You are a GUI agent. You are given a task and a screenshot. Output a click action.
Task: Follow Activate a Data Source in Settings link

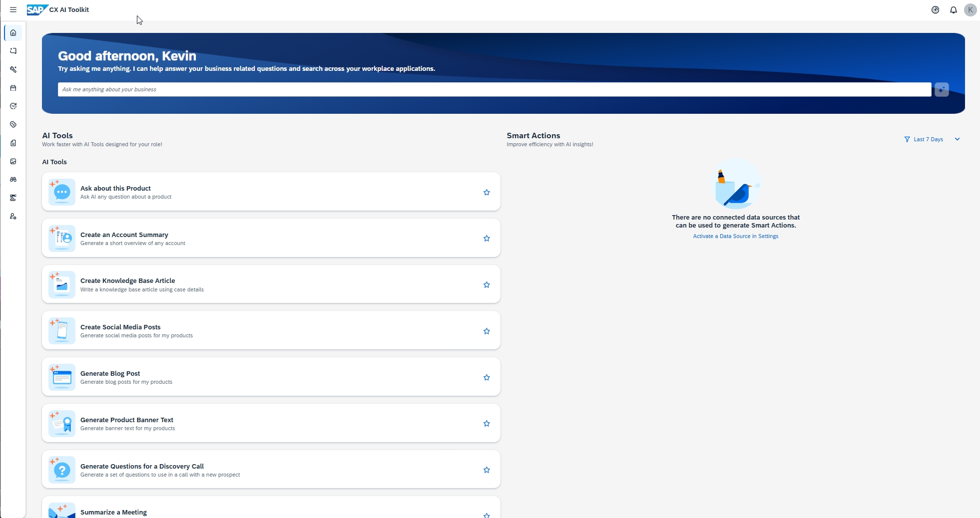pos(735,237)
